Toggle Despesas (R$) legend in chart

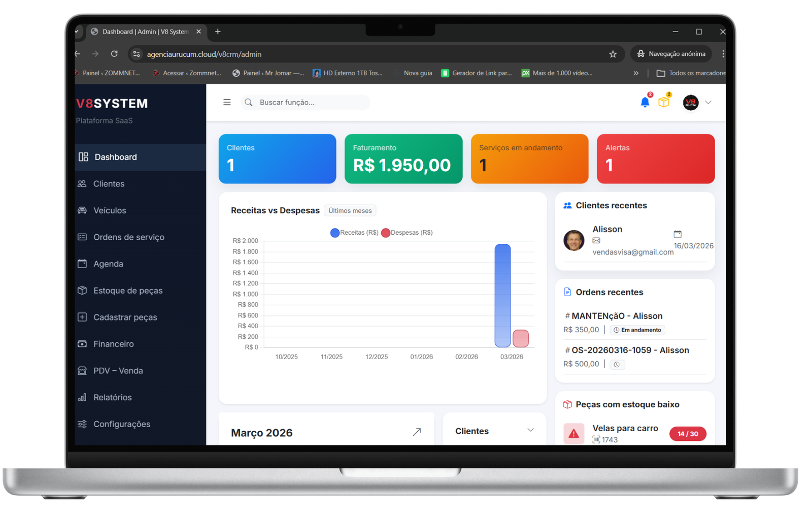(x=407, y=233)
